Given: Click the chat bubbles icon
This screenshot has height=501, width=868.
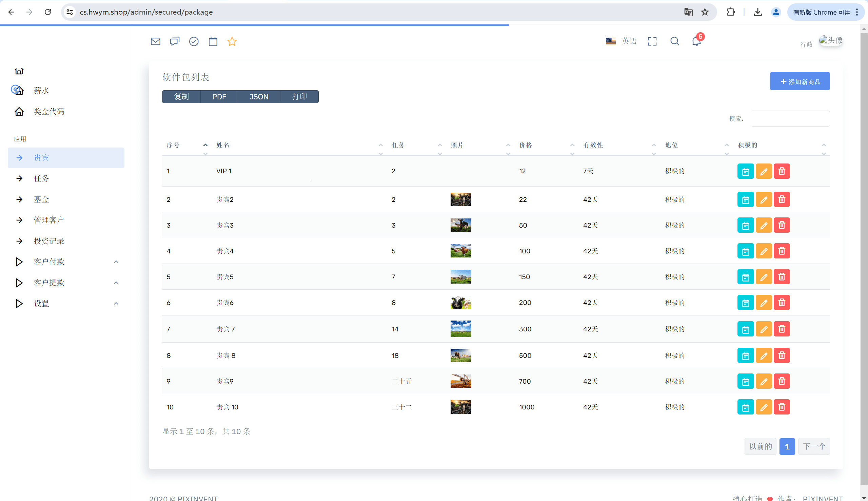Looking at the screenshot, I should [x=175, y=42].
